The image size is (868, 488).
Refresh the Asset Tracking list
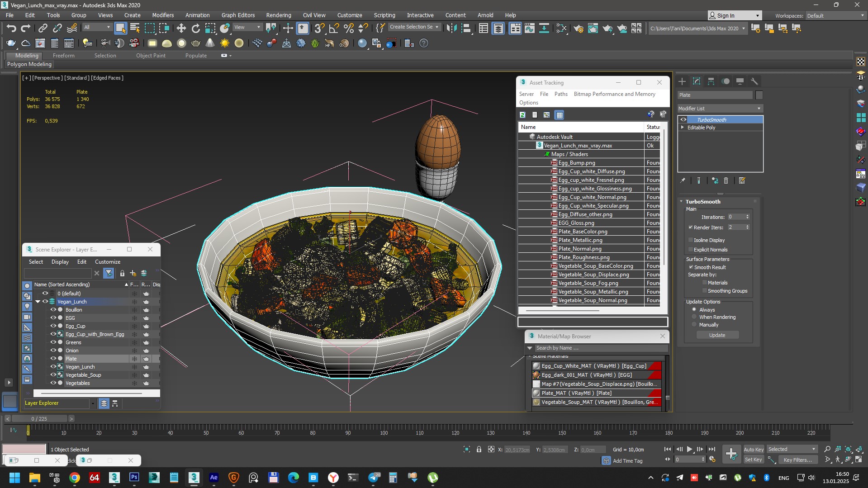click(x=522, y=115)
